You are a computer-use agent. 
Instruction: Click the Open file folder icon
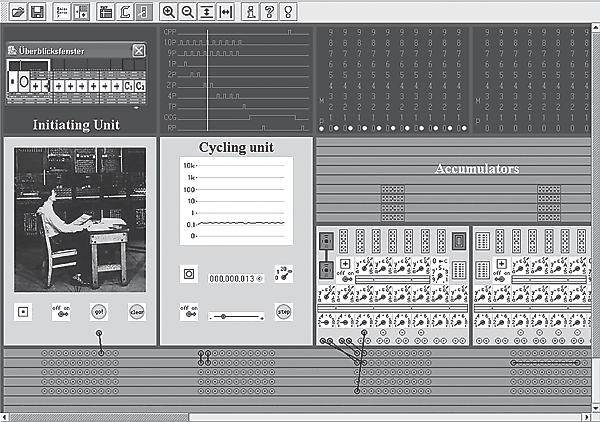point(17,12)
